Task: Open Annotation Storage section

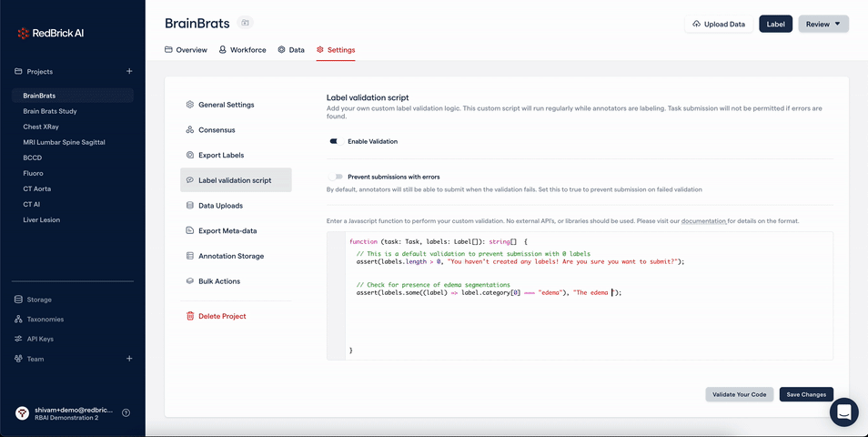Action: click(236, 256)
